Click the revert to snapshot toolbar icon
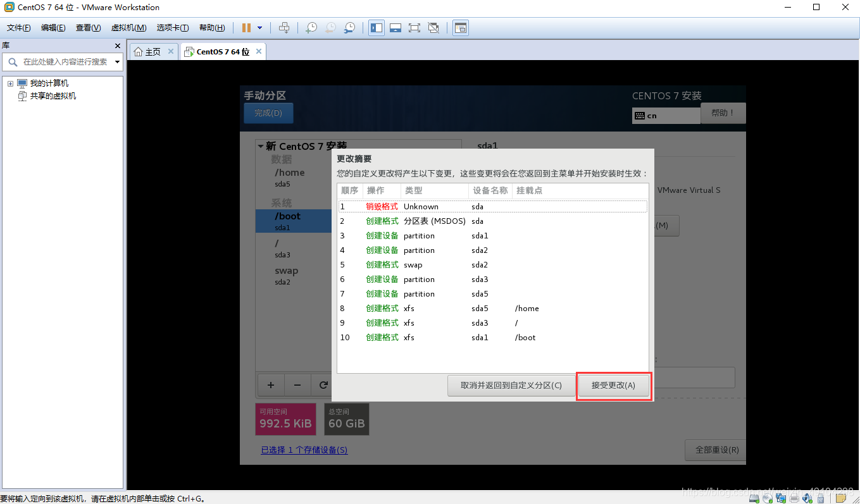This screenshot has height=504, width=860. pyautogui.click(x=330, y=28)
